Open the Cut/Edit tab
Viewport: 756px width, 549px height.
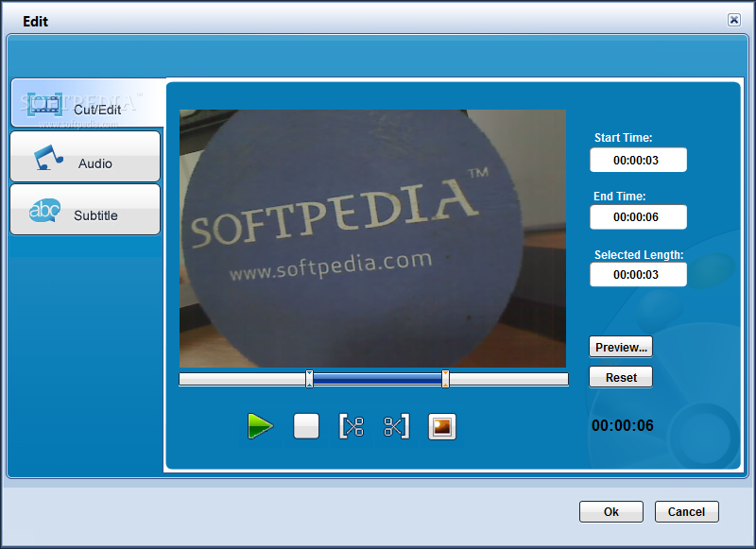coord(87,103)
